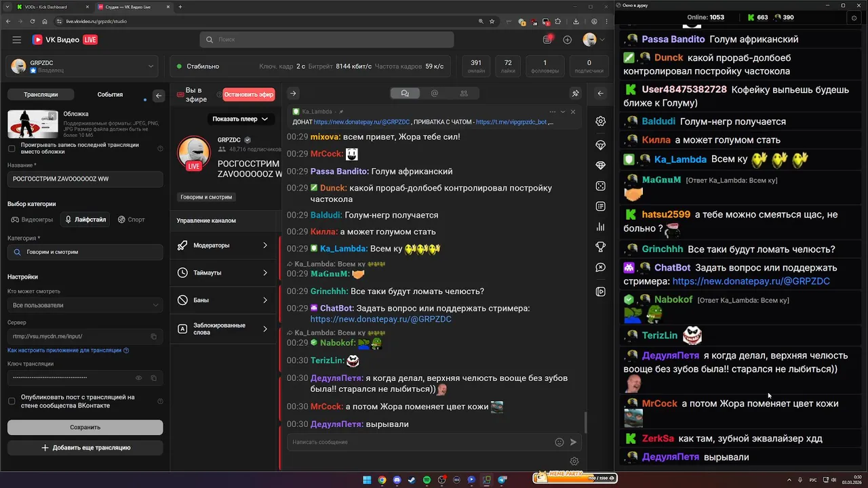
Task: Open the settings gear in right sidebar
Action: coord(600,121)
